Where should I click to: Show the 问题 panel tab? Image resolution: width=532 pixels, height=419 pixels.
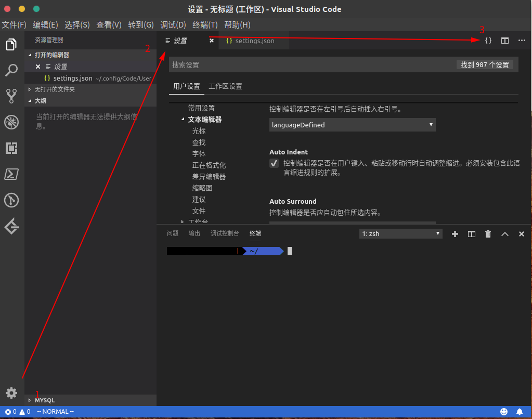pos(173,233)
